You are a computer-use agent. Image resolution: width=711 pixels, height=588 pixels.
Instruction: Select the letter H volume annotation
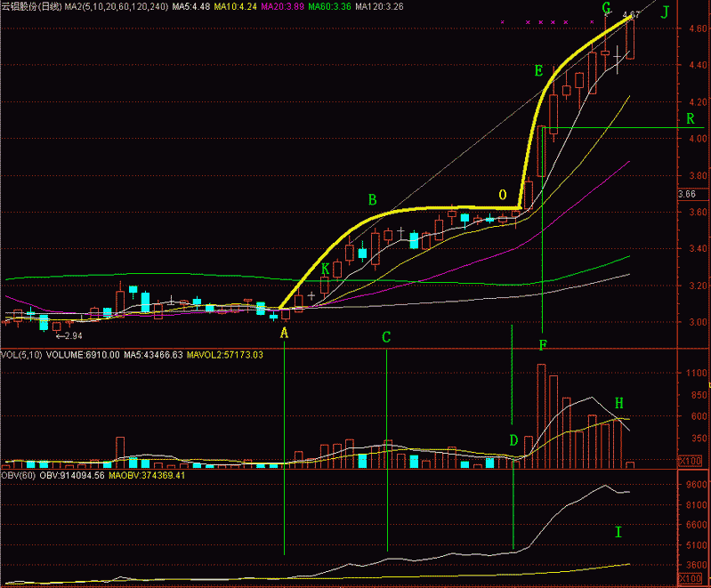618,403
